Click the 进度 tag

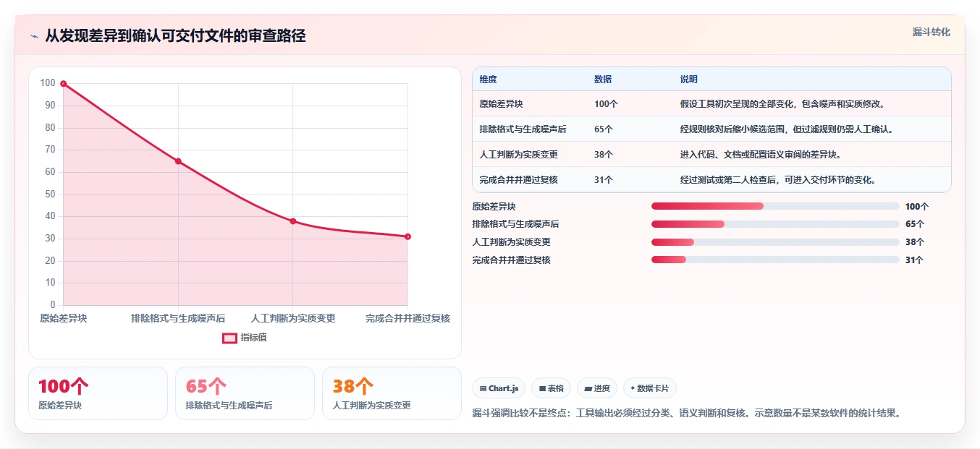tap(597, 388)
